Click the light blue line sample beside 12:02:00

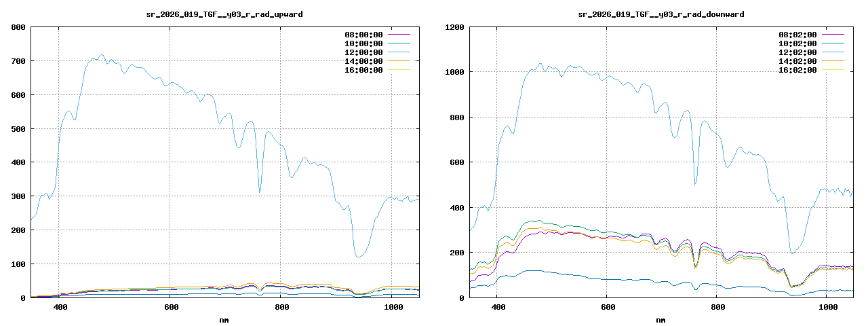[833, 52]
